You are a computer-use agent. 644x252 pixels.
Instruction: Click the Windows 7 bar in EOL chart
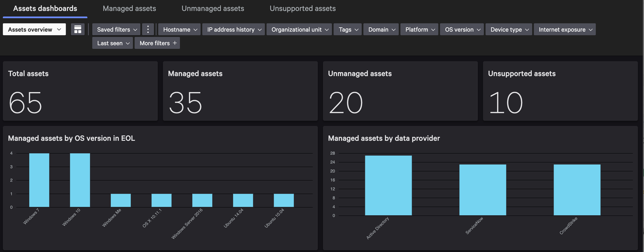tap(39, 180)
